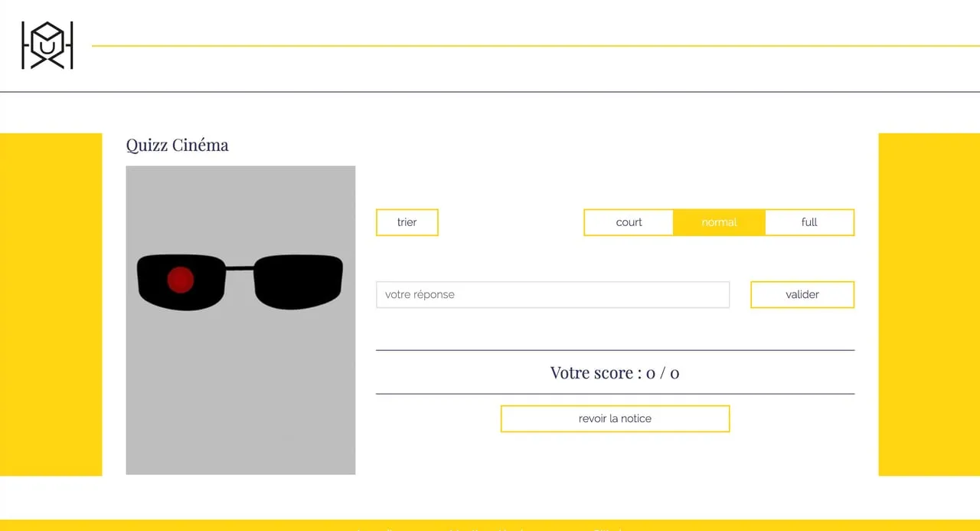
Task: Select the "full" difficulty option
Action: 809,222
